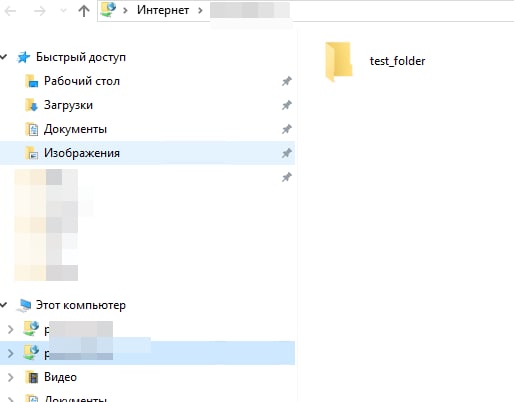Open Рабочий стол in quick access
The width and height of the screenshot is (514, 402).
pos(82,81)
